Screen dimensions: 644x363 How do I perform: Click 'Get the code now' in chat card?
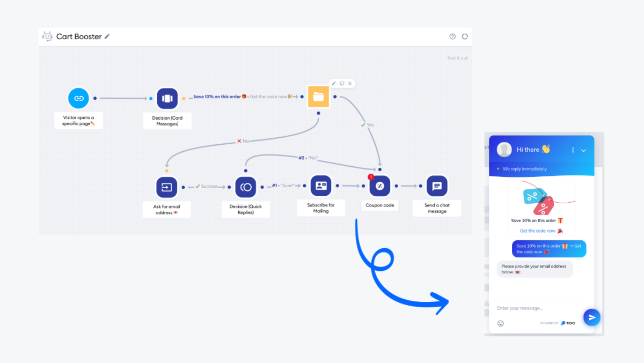(x=538, y=231)
